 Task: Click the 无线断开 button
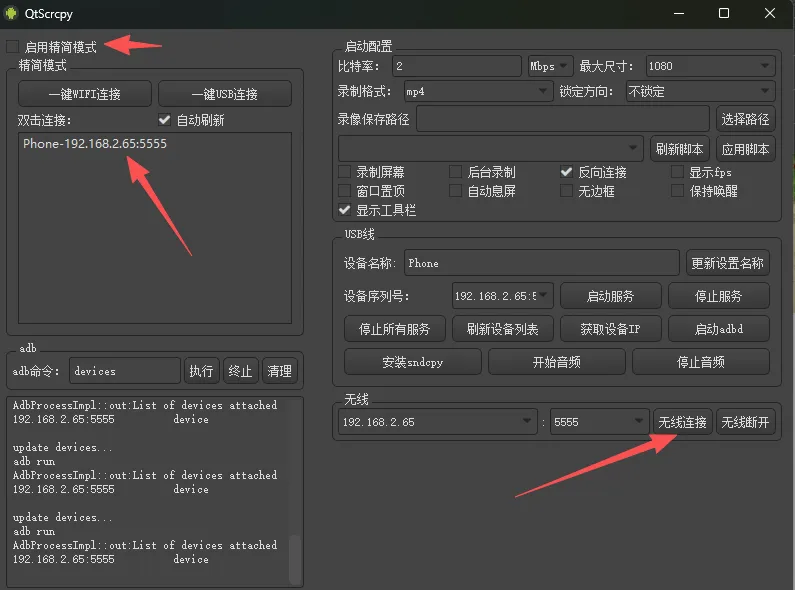pyautogui.click(x=745, y=422)
